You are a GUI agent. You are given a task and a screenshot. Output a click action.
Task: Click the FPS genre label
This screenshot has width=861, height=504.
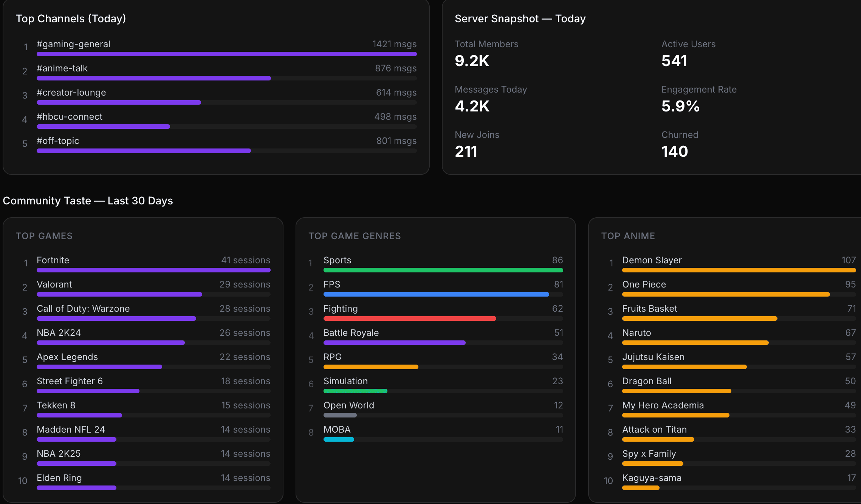[332, 284]
